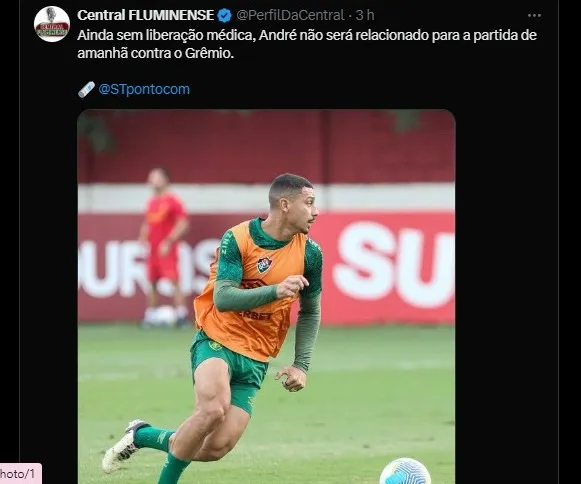Open the attached training photo of André

(266, 296)
